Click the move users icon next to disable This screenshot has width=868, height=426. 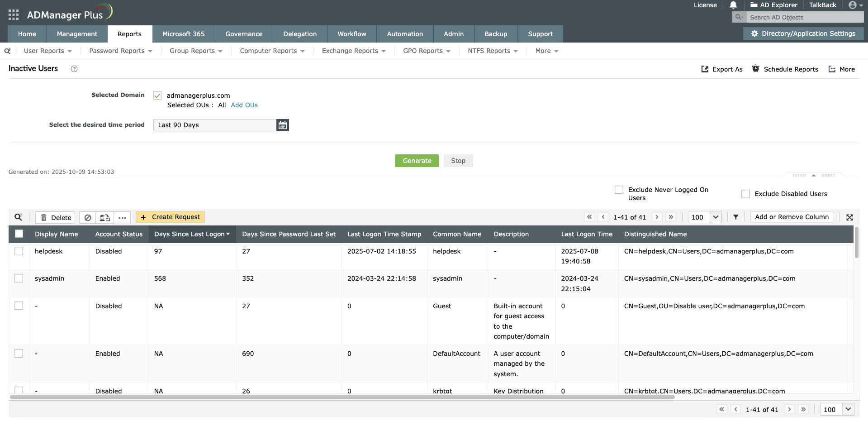(x=104, y=217)
